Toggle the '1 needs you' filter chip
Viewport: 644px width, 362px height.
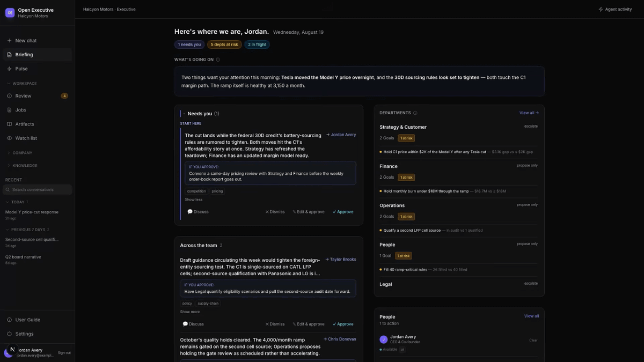(x=189, y=45)
